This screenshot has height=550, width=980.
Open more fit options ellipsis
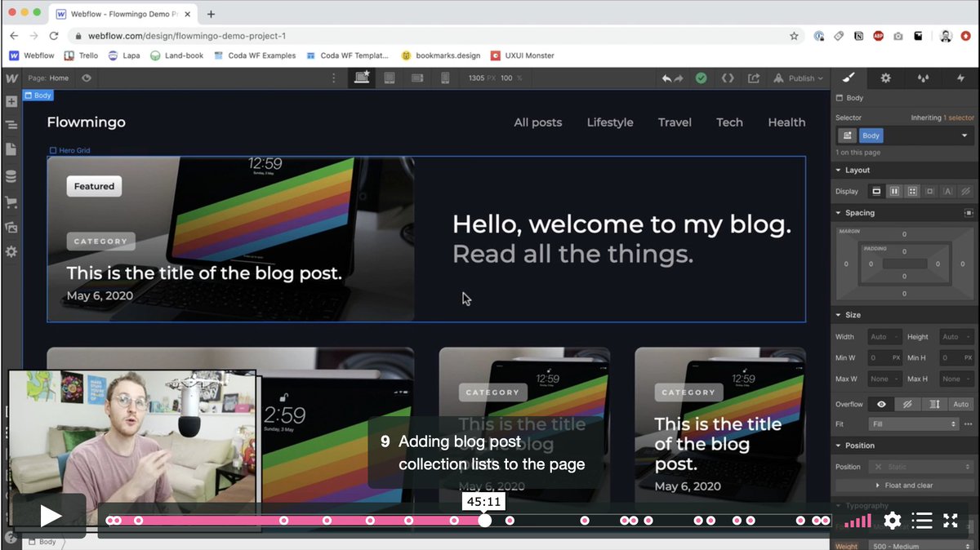(969, 424)
